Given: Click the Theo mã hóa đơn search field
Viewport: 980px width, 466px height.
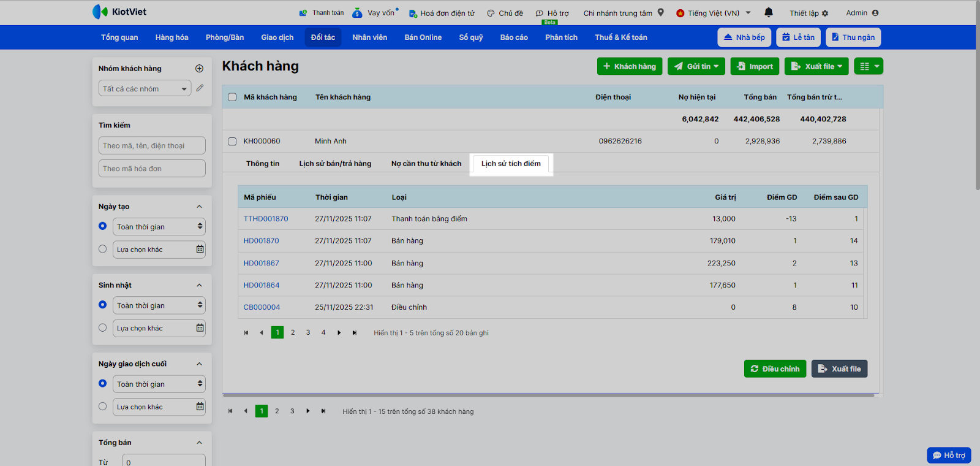Looking at the screenshot, I should point(152,169).
